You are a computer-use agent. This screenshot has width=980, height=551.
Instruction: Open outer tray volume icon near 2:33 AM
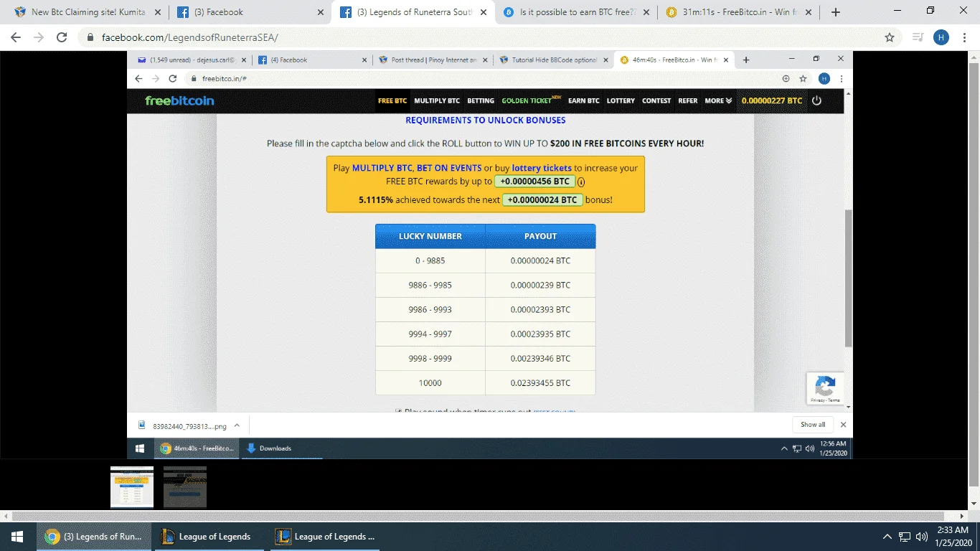pos(922,537)
